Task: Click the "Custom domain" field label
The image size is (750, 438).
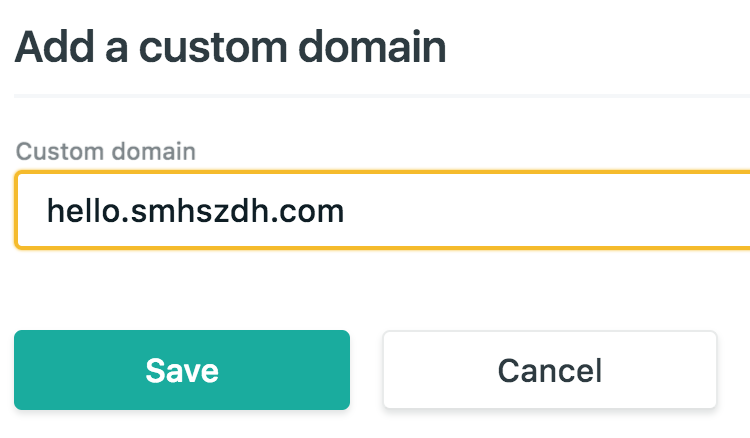Action: (106, 152)
